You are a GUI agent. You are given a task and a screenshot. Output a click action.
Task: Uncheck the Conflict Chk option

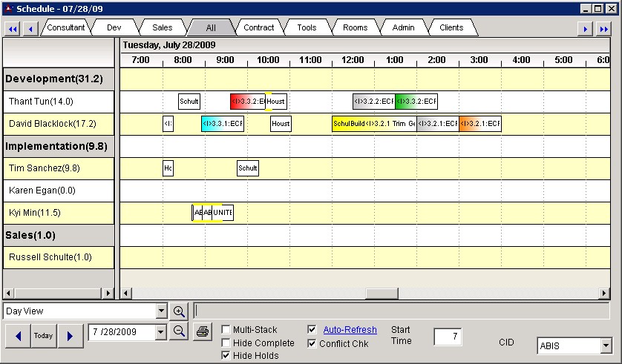312,343
